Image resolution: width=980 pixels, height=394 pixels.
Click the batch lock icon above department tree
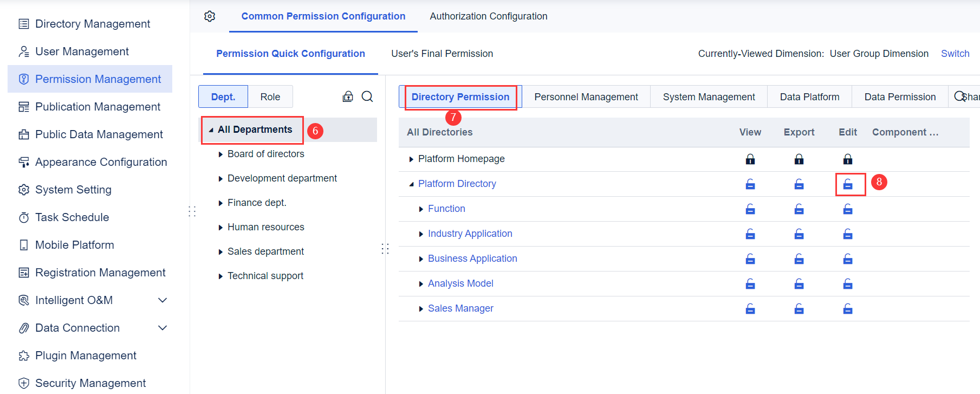(348, 96)
